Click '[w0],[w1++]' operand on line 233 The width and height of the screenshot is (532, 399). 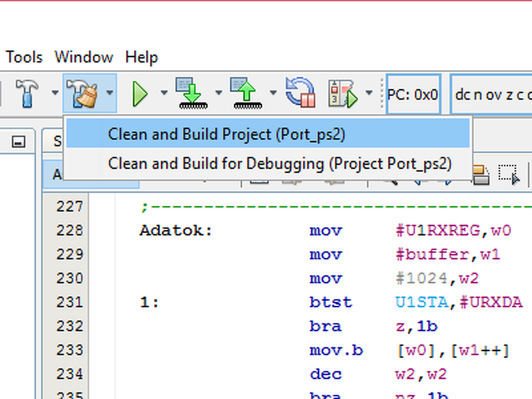[453, 350]
